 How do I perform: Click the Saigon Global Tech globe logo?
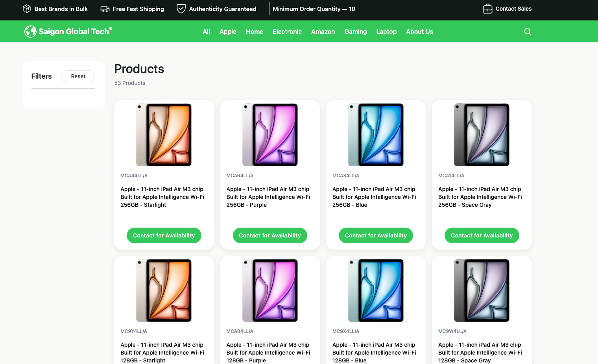tap(30, 31)
